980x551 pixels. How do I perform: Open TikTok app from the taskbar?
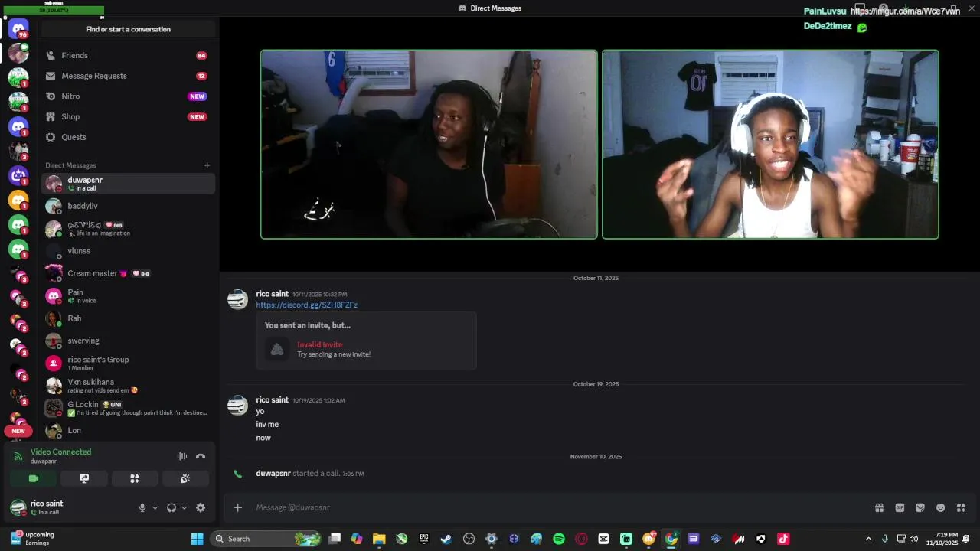pos(783,539)
